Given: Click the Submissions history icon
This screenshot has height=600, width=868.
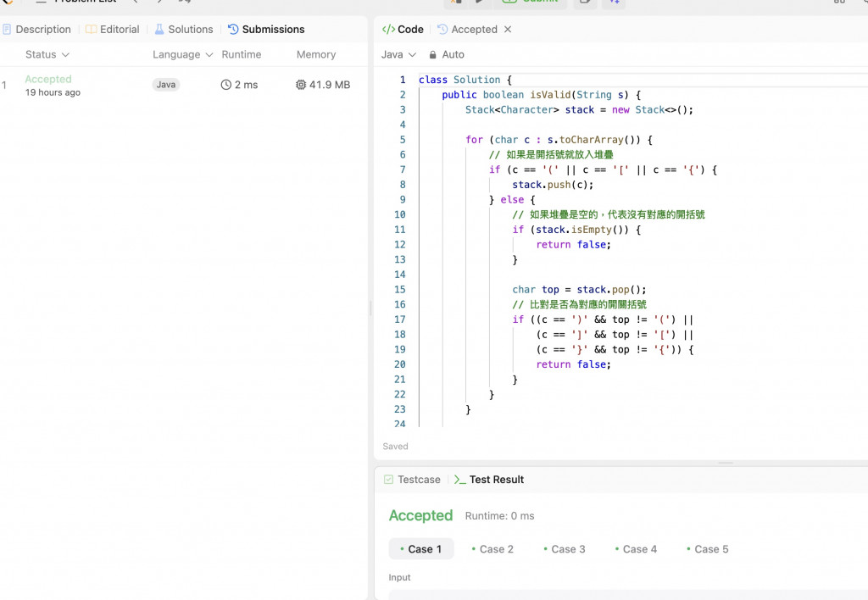Looking at the screenshot, I should pos(233,30).
